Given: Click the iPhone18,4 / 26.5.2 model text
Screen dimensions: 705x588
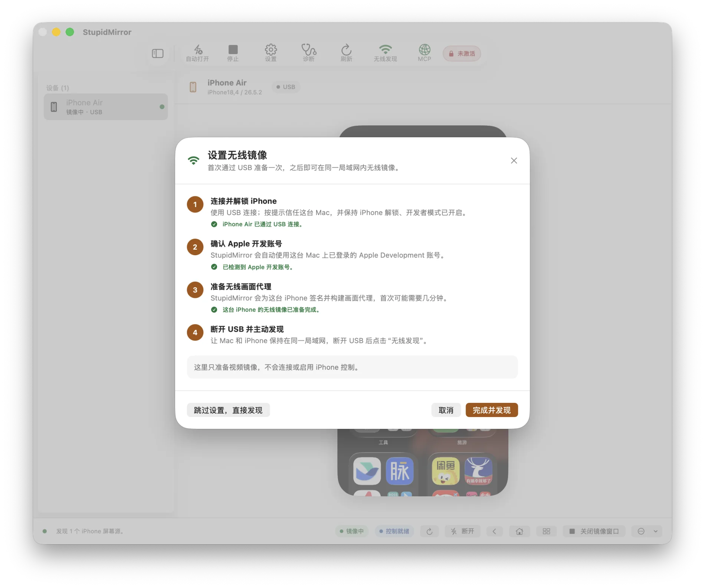Looking at the screenshot, I should pos(235,92).
